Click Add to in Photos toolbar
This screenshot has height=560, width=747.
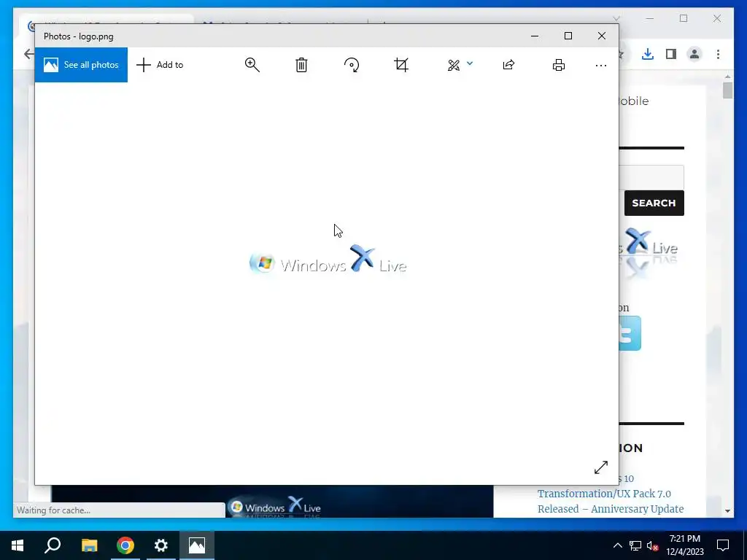(160, 65)
